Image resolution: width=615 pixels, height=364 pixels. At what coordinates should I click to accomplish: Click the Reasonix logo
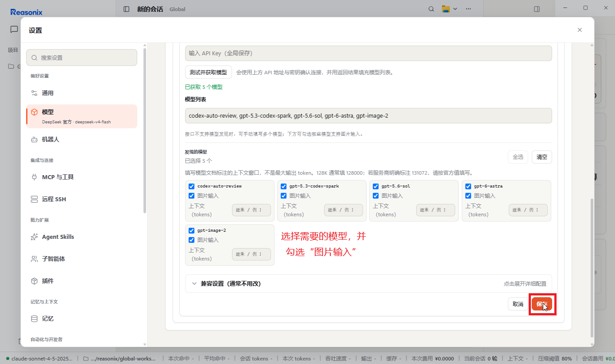(x=27, y=12)
